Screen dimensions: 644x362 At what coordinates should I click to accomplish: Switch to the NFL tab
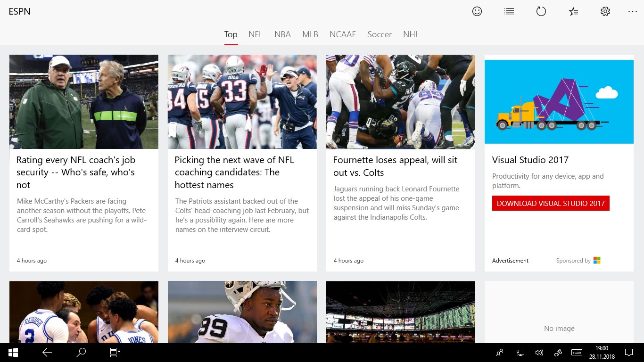tap(256, 34)
